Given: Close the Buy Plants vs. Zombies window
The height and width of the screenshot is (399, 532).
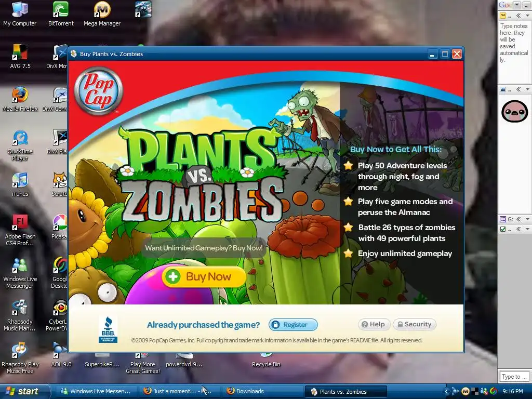Looking at the screenshot, I should click(x=457, y=54).
